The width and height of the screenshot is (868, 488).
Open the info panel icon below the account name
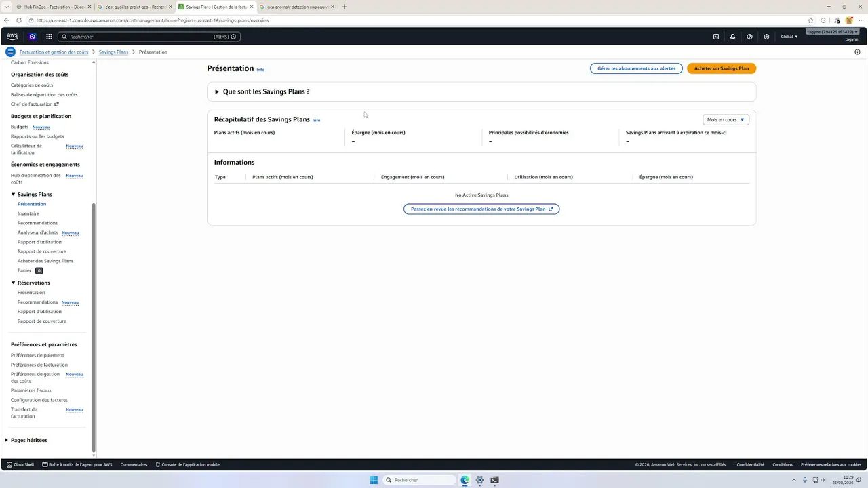pyautogui.click(x=857, y=52)
